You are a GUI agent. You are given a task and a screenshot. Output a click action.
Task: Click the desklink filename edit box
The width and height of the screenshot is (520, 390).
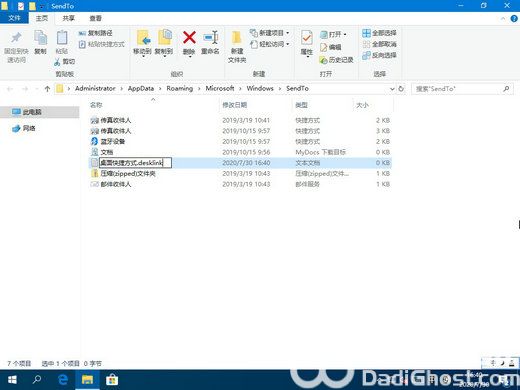pos(135,163)
